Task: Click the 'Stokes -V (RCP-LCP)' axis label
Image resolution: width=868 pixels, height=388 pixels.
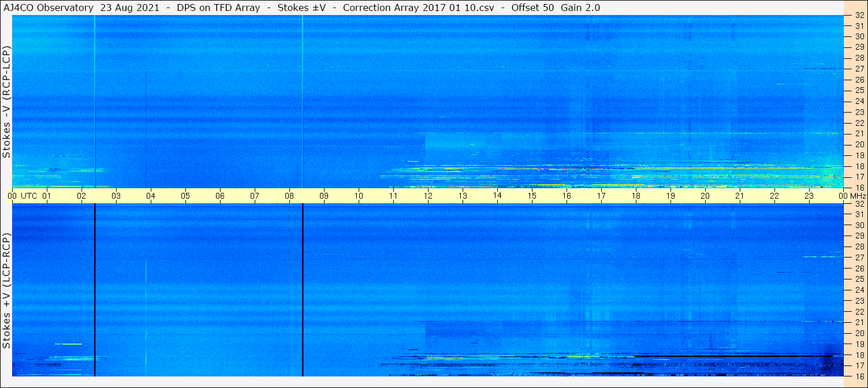Action: (x=6, y=102)
